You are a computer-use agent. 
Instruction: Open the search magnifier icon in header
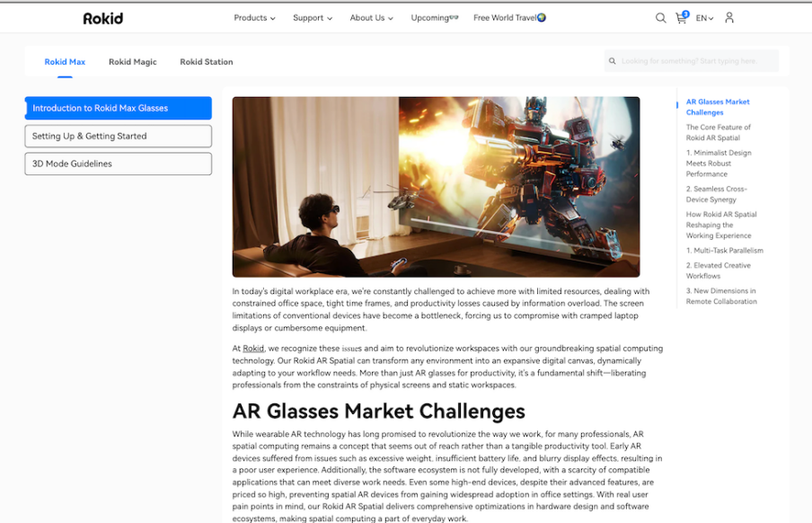[660, 18]
